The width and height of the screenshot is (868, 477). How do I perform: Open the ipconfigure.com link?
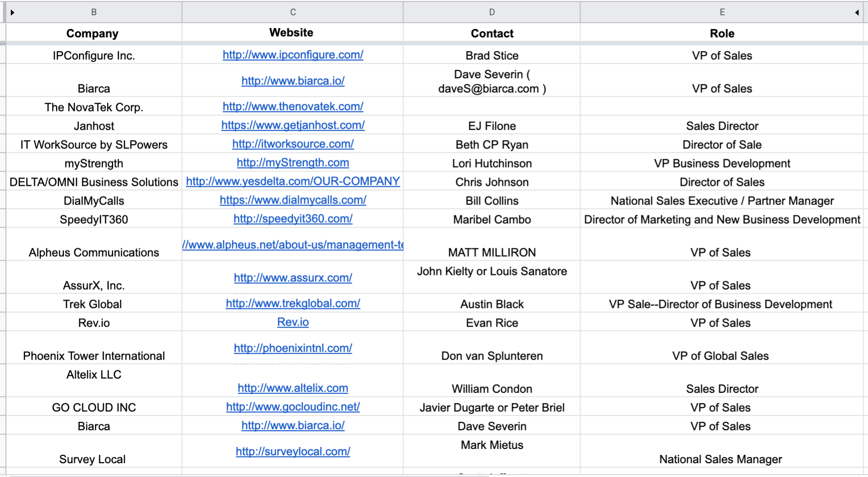293,55
